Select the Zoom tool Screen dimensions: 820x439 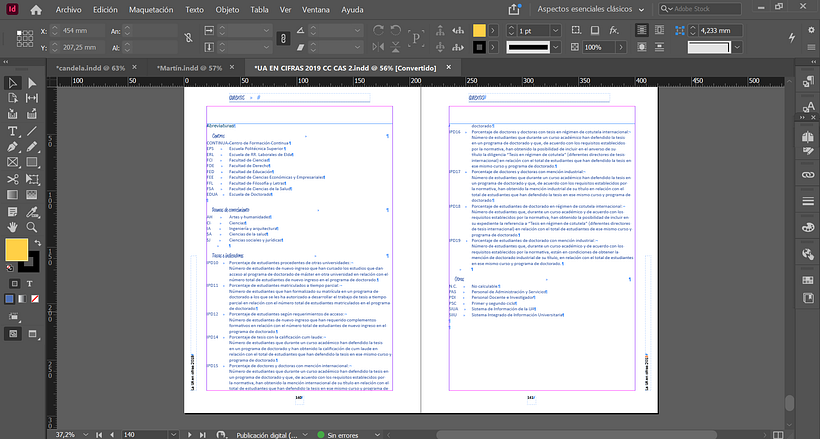[32, 227]
